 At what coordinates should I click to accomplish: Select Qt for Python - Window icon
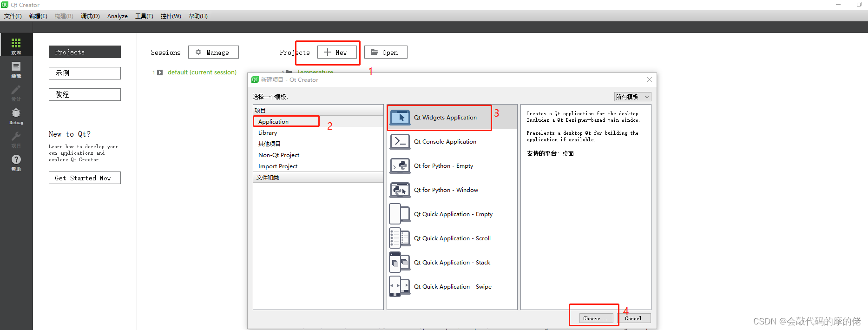click(400, 190)
